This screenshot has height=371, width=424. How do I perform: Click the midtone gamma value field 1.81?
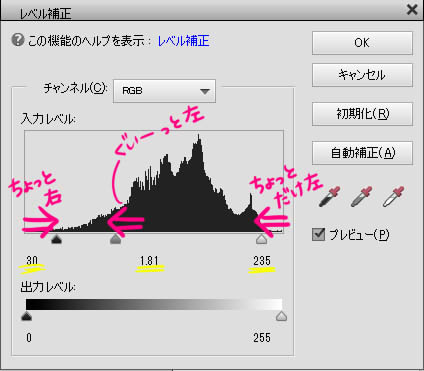coord(149,261)
